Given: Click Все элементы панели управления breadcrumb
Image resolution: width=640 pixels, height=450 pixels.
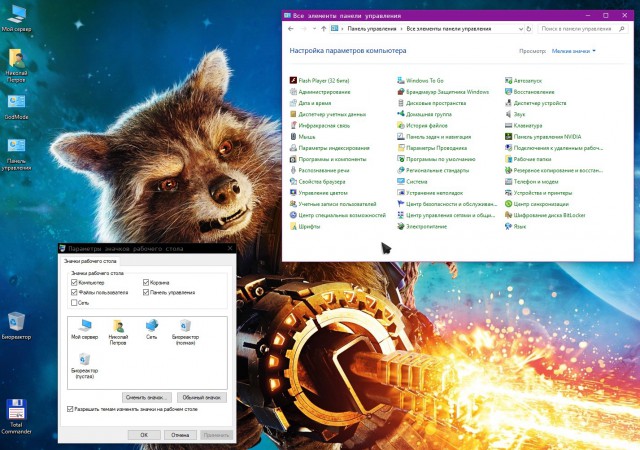Looking at the screenshot, I should coord(449,29).
